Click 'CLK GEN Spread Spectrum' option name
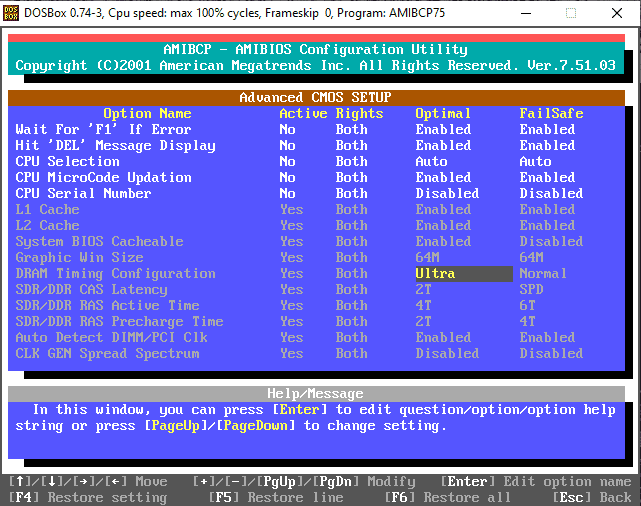The height and width of the screenshot is (506, 641). point(108,353)
